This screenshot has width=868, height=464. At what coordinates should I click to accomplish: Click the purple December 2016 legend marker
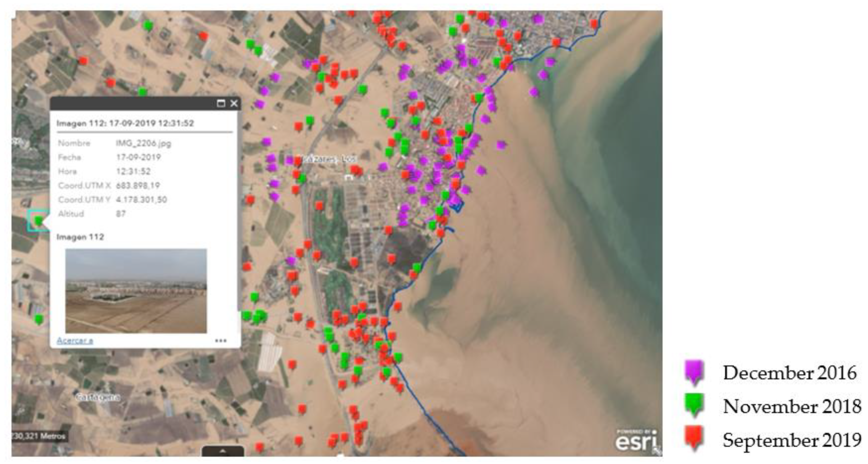point(694,372)
